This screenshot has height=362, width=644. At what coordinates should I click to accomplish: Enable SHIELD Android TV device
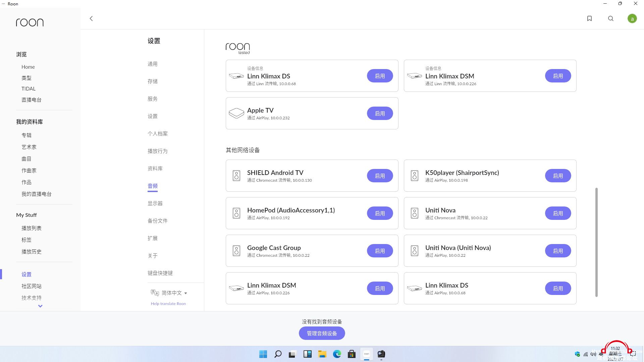click(x=380, y=176)
